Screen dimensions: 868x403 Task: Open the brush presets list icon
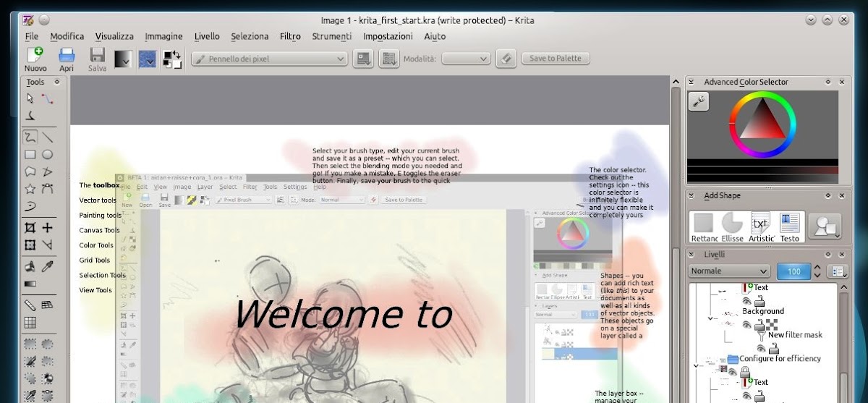[389, 59]
